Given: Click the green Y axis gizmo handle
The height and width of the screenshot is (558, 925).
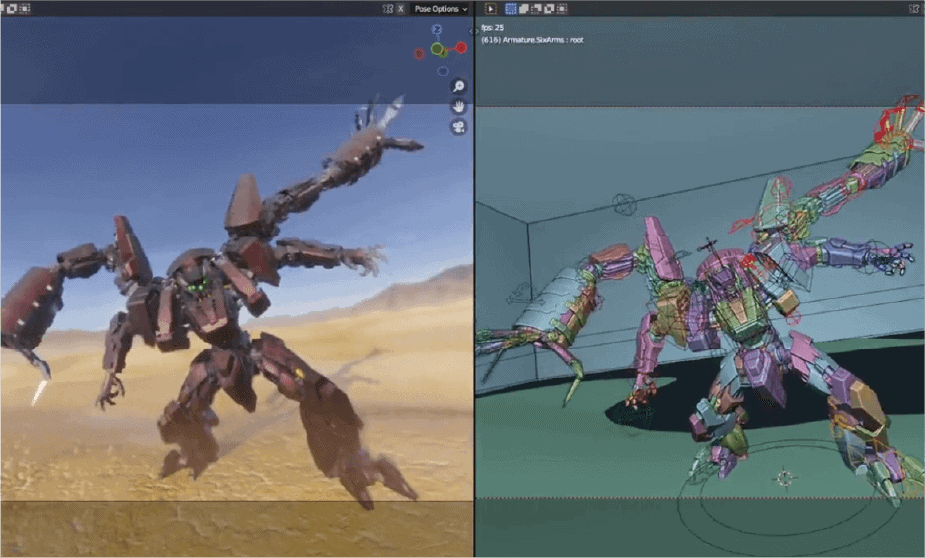Looking at the screenshot, I should click(x=438, y=49).
